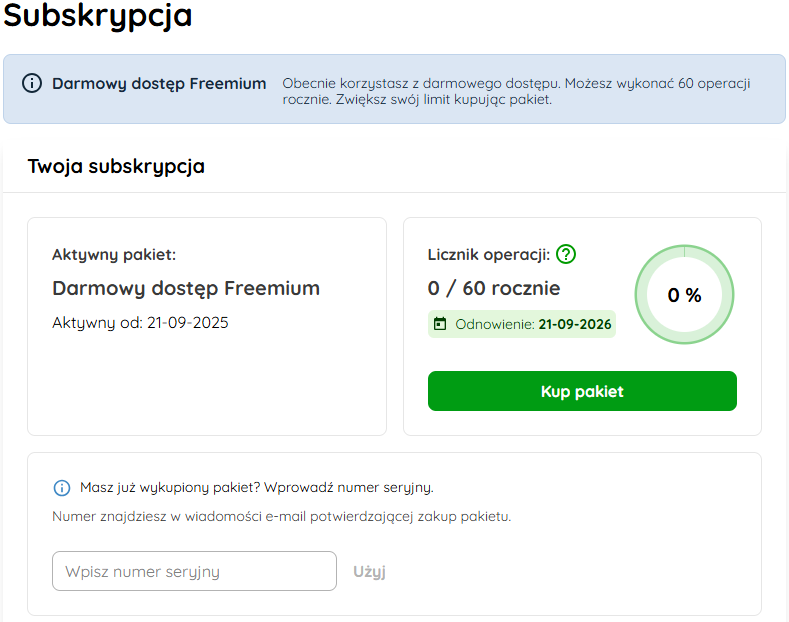The width and height of the screenshot is (789, 622).
Task: Click the Subskrypcja page title
Action: [98, 15]
